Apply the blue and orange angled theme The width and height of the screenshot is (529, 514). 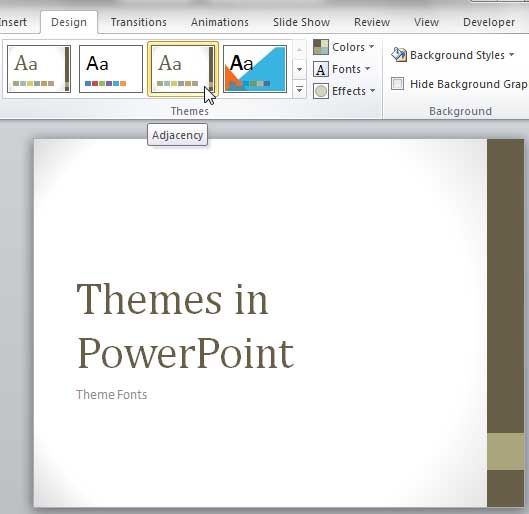coord(255,69)
